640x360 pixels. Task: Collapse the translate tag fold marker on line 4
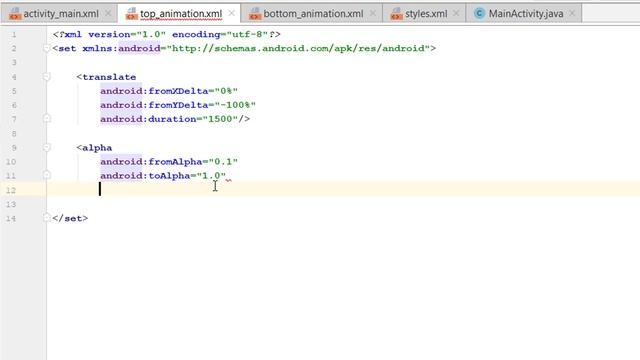[x=47, y=77]
